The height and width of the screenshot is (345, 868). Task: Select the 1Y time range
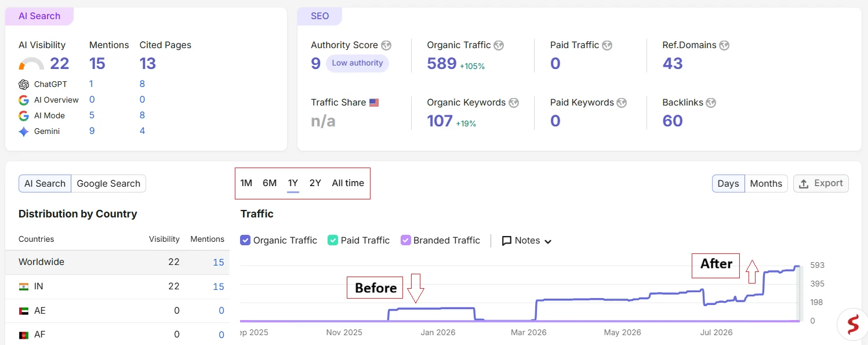[293, 183]
